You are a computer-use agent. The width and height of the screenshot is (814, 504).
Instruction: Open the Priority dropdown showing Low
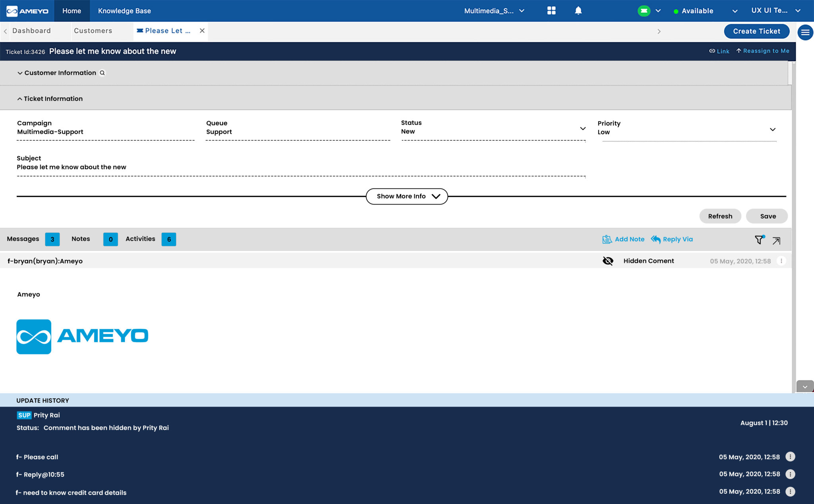pos(773,129)
